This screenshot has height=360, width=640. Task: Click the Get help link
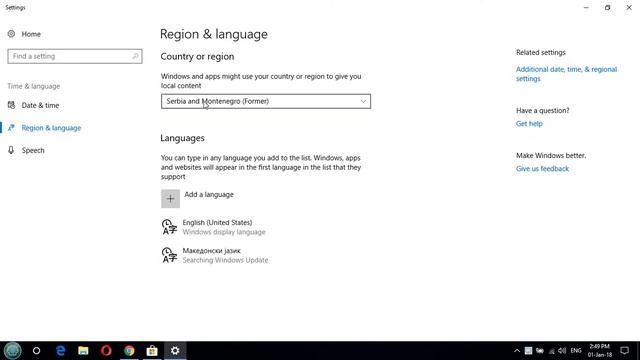pos(529,124)
